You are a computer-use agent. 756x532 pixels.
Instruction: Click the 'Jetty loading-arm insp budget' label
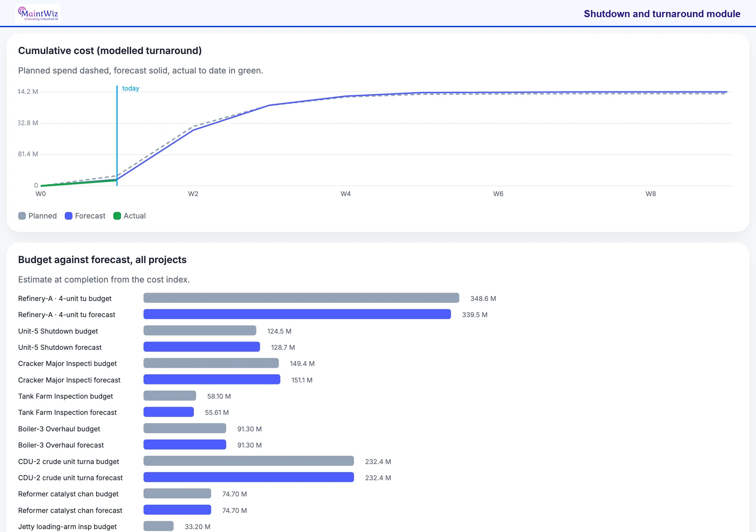[x=67, y=527]
